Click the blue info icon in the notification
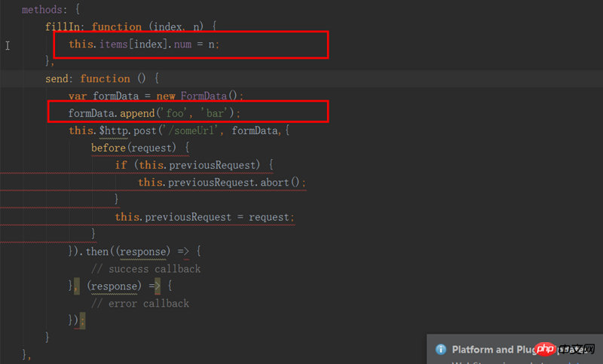The width and height of the screenshot is (603, 364). [x=441, y=349]
